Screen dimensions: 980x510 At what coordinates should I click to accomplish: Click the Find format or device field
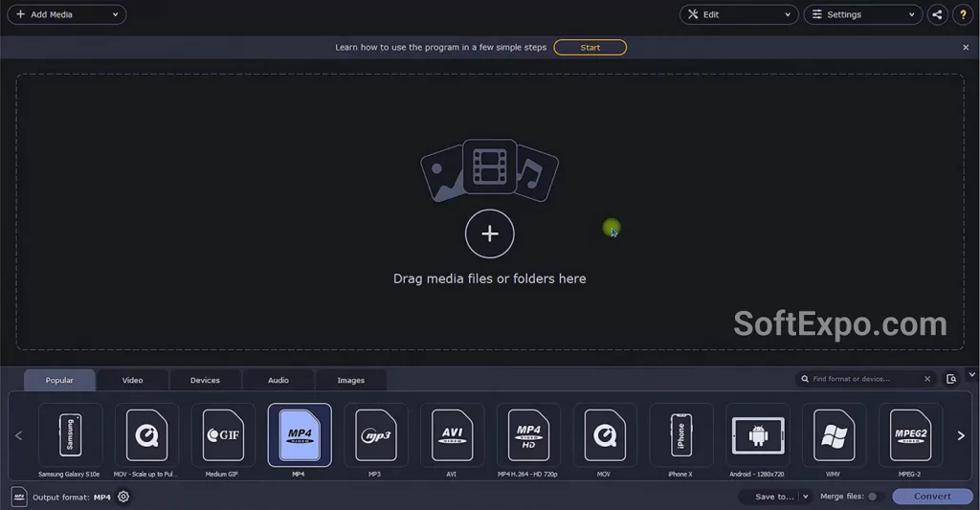coord(866,379)
